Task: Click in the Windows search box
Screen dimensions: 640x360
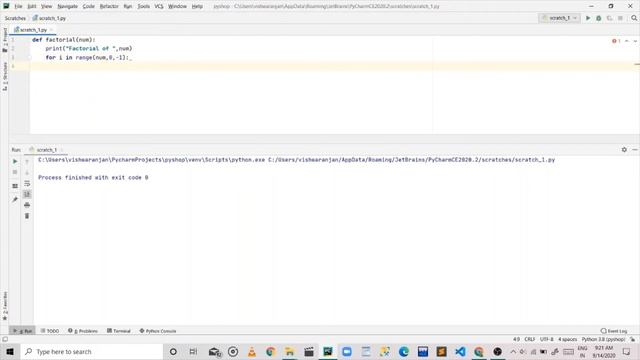Action: [91, 351]
